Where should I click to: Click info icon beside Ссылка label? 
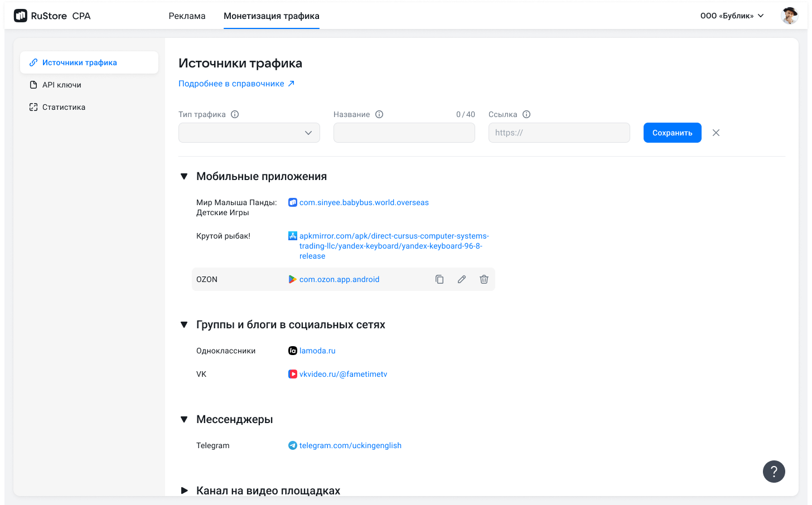coord(526,114)
